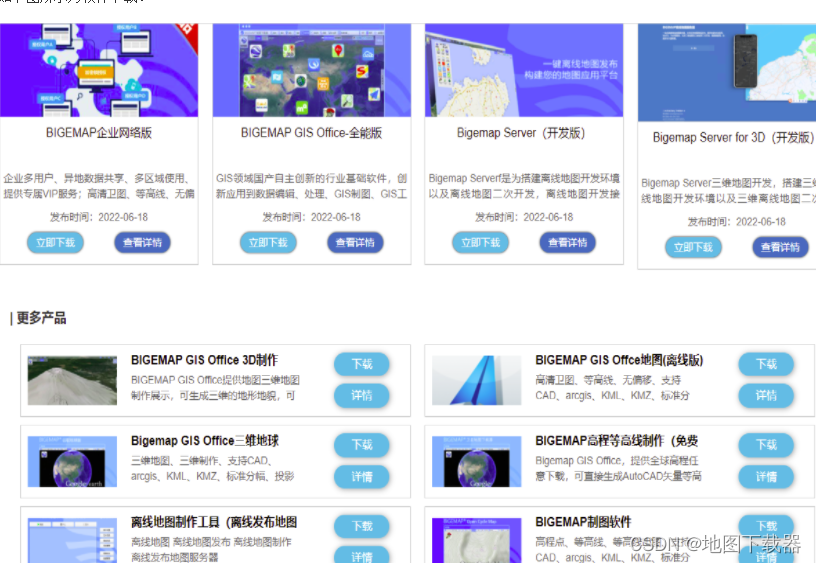
Task: Select the BIGEMAP GIS Offce地图(离线版) title
Action: tap(619, 360)
